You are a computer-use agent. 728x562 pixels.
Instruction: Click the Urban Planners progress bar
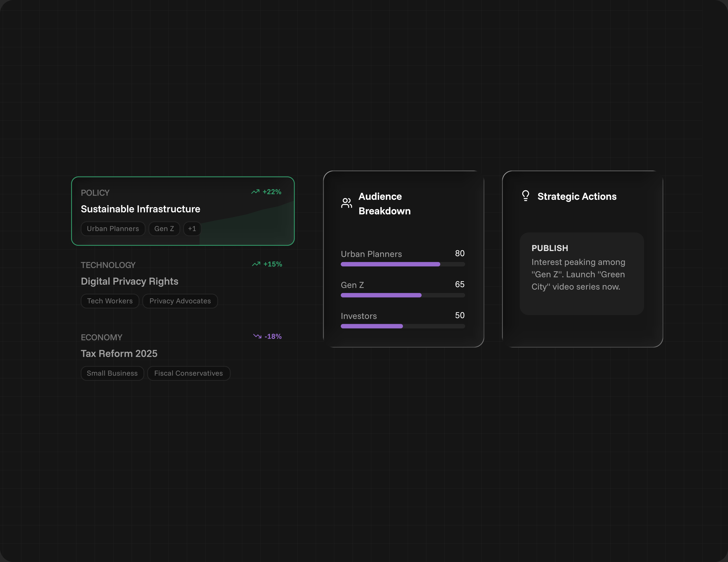[x=403, y=264]
